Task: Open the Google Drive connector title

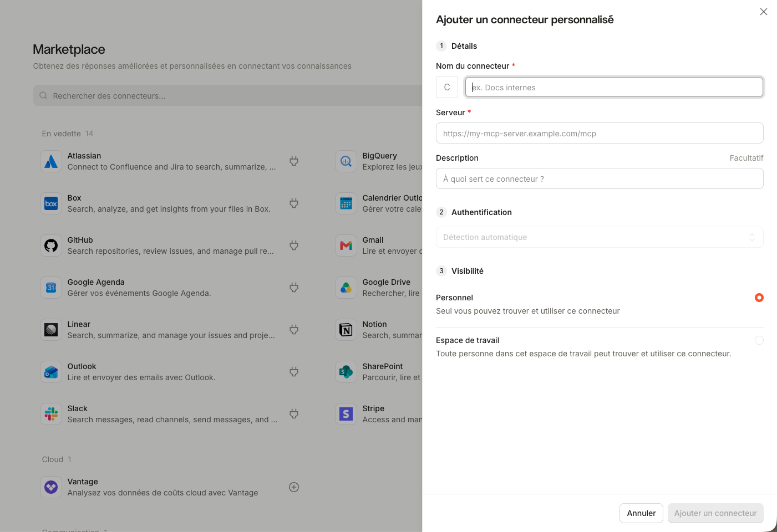Action: tap(387, 282)
